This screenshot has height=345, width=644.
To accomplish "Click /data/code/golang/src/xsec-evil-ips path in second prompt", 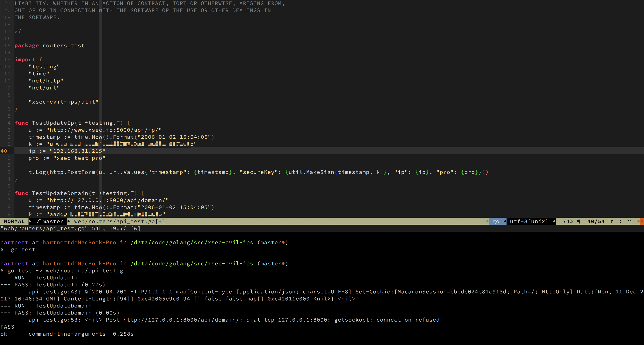I will coord(192,264).
